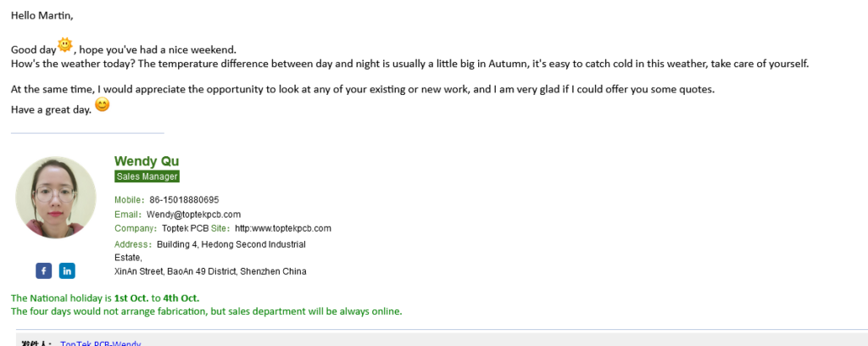Click the Wendy@toptekpcb.com email address
This screenshot has width=868, height=346.
(194, 215)
